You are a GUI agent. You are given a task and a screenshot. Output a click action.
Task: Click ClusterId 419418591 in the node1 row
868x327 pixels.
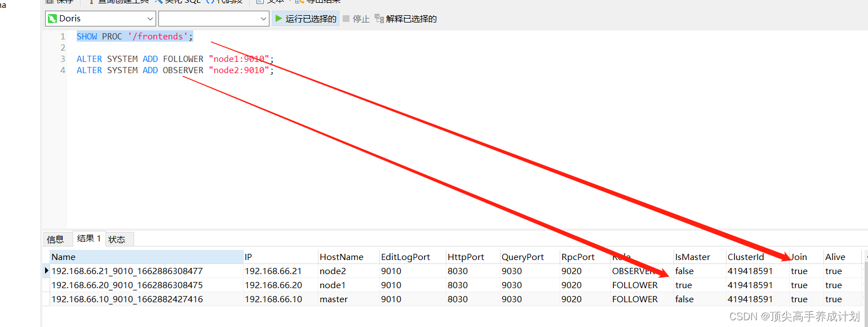758,285
